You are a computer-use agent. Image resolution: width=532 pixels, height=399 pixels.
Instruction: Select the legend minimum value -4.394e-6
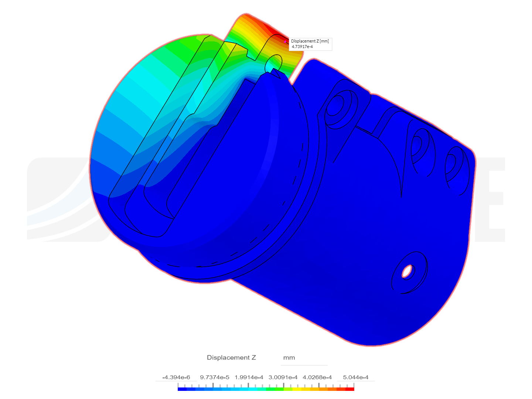[176, 377]
